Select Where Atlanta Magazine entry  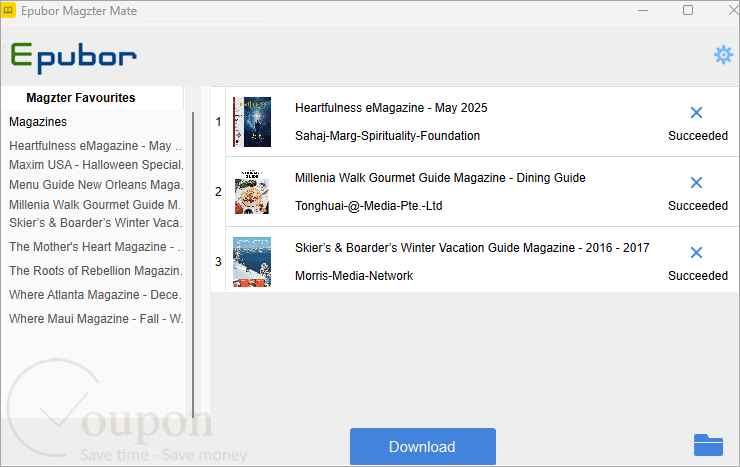pos(95,295)
